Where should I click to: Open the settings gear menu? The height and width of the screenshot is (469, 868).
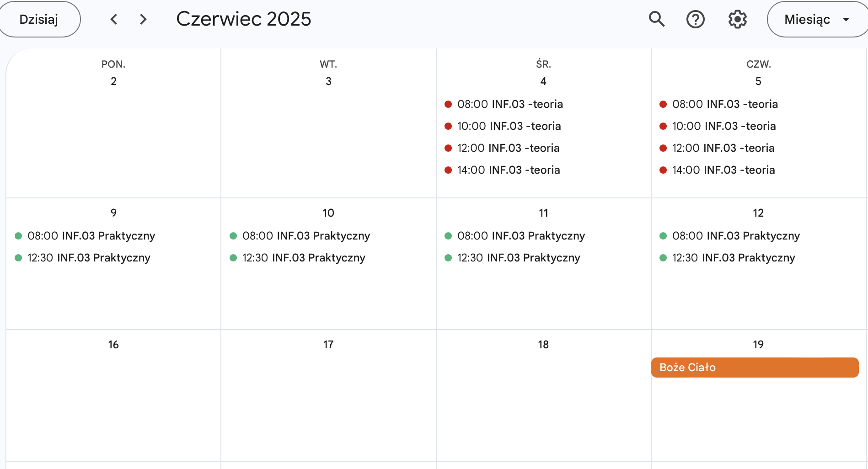(737, 19)
